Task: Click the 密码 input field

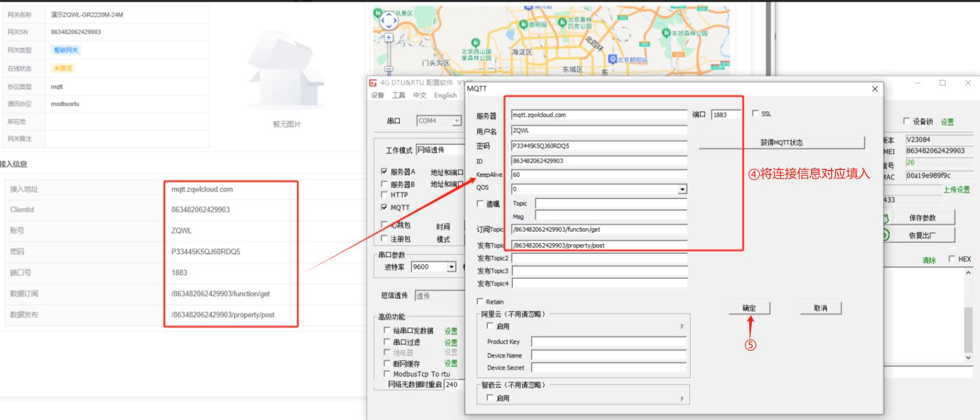Action: pyautogui.click(x=599, y=146)
